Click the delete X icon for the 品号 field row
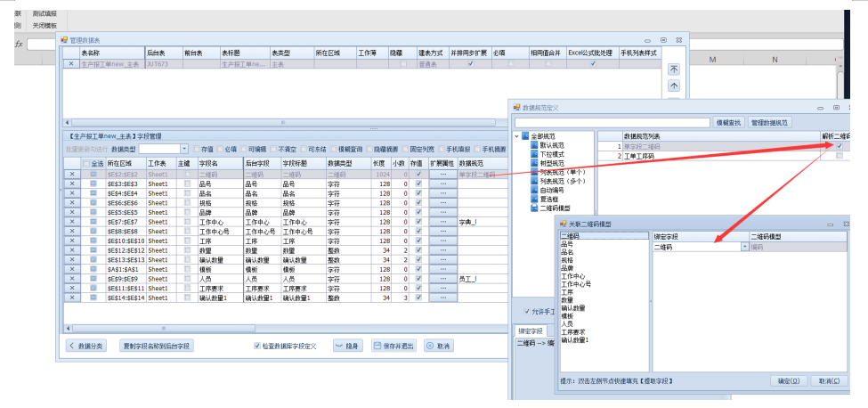868x408 pixels. pos(71,184)
